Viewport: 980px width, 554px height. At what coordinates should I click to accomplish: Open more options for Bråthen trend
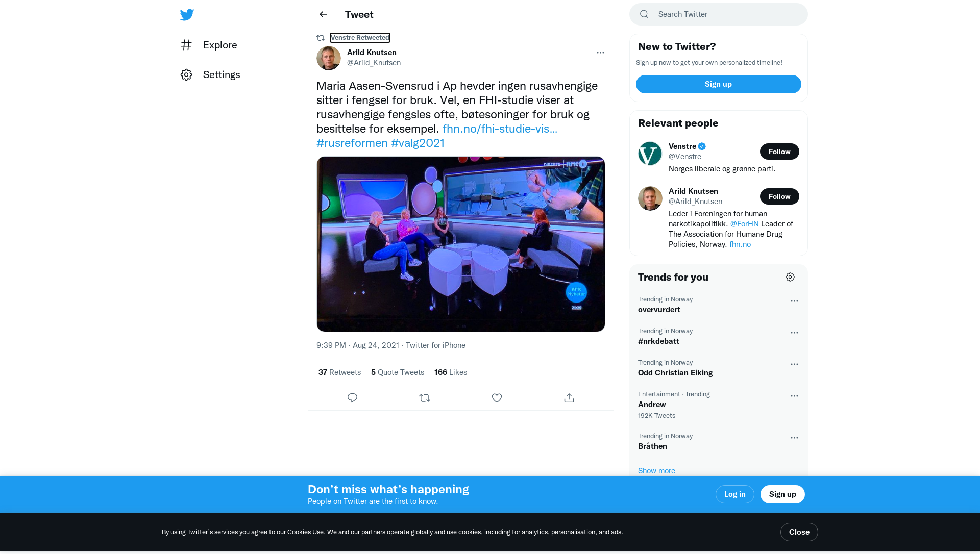pos(794,438)
